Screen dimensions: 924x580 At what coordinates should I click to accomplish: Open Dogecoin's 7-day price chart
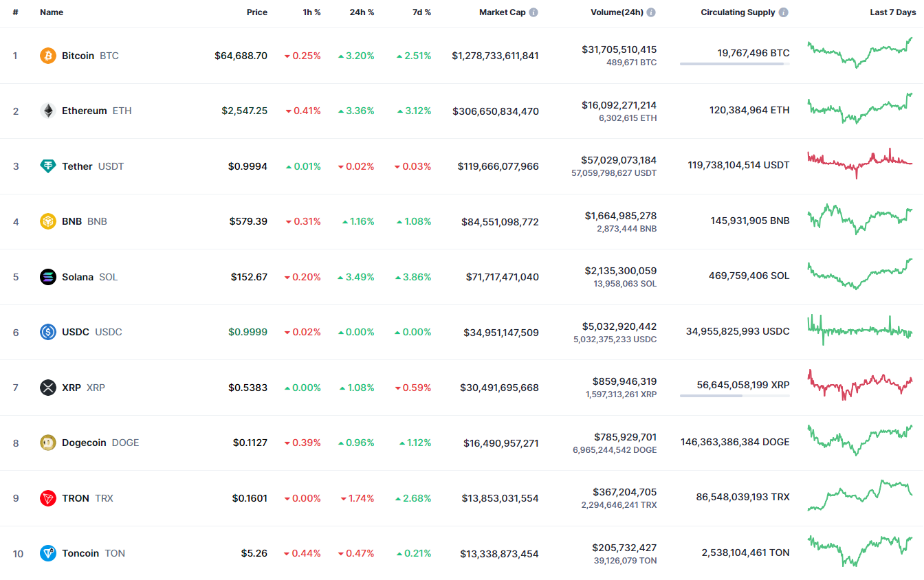[x=860, y=440]
